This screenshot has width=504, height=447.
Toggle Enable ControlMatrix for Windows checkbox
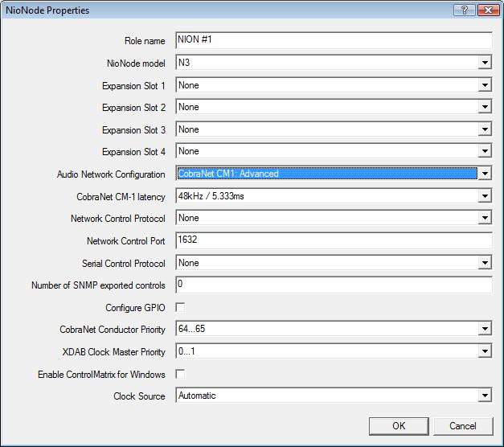[x=181, y=374]
